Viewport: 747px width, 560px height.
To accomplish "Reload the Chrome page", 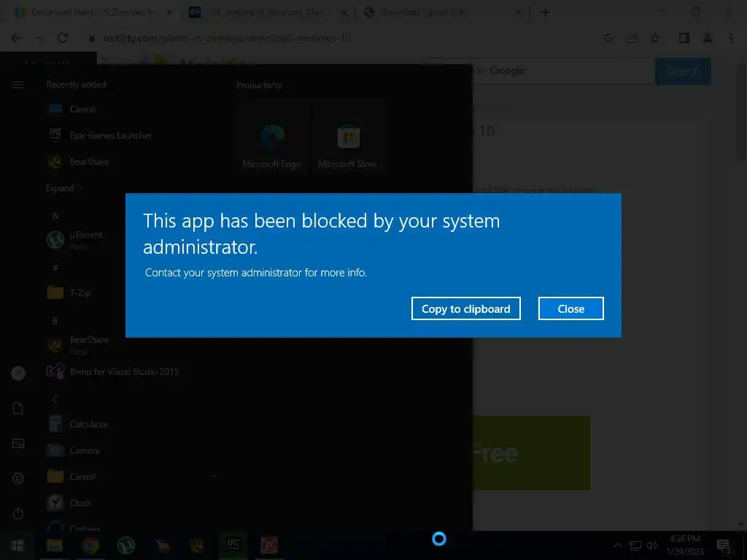I will [63, 38].
